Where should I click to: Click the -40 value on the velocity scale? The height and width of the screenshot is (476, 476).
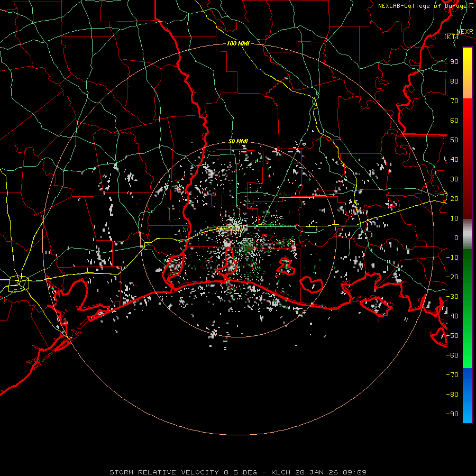[x=452, y=316]
